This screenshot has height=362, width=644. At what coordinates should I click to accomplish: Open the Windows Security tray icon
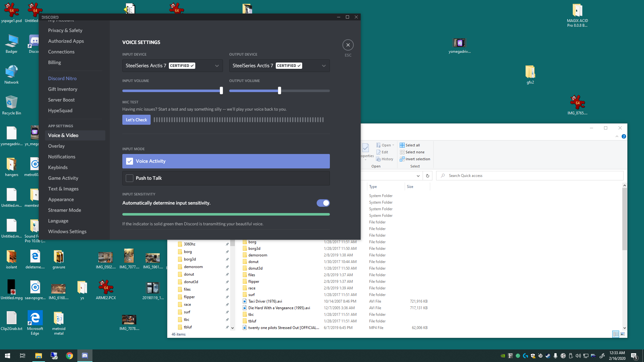coord(533,356)
